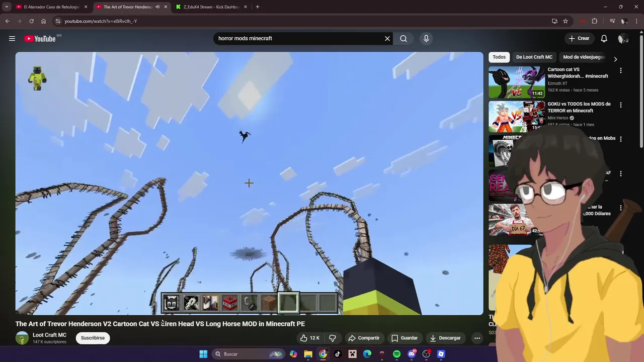Open the Mini Herios channel name

[558, 118]
